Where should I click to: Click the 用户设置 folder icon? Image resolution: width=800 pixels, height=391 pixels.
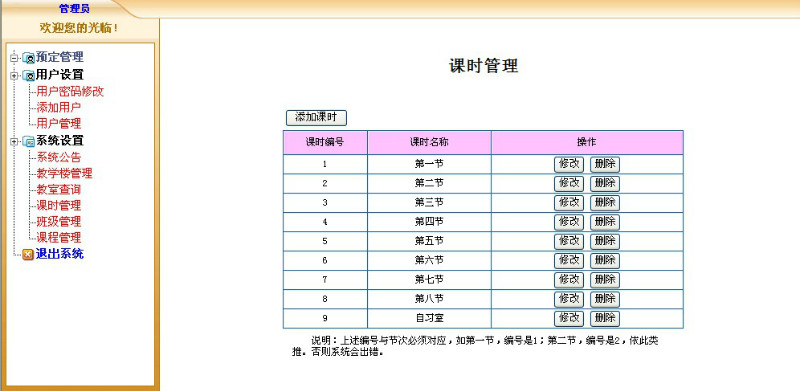[x=29, y=76]
